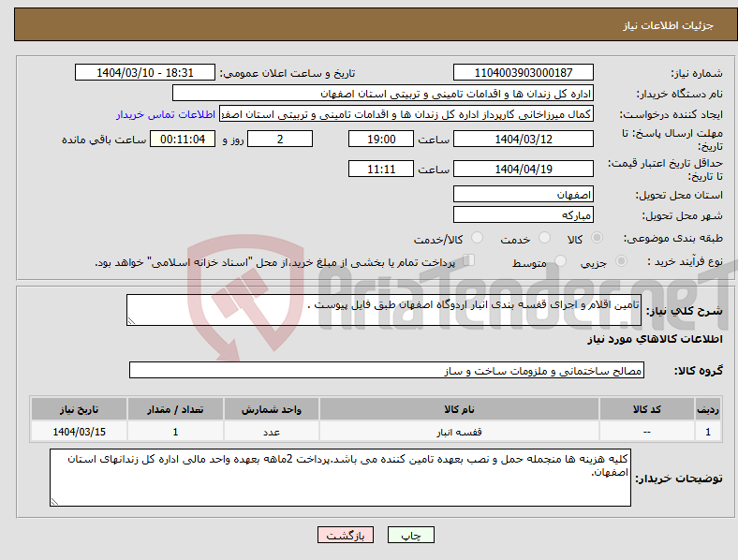Click the price validity date 1404/04/19

click(x=523, y=169)
